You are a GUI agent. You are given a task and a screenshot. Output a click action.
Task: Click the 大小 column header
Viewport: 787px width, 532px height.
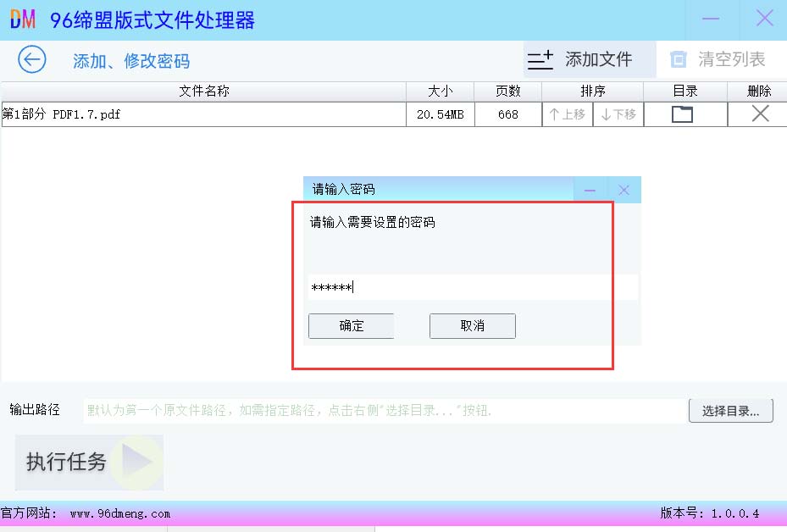[x=440, y=91]
